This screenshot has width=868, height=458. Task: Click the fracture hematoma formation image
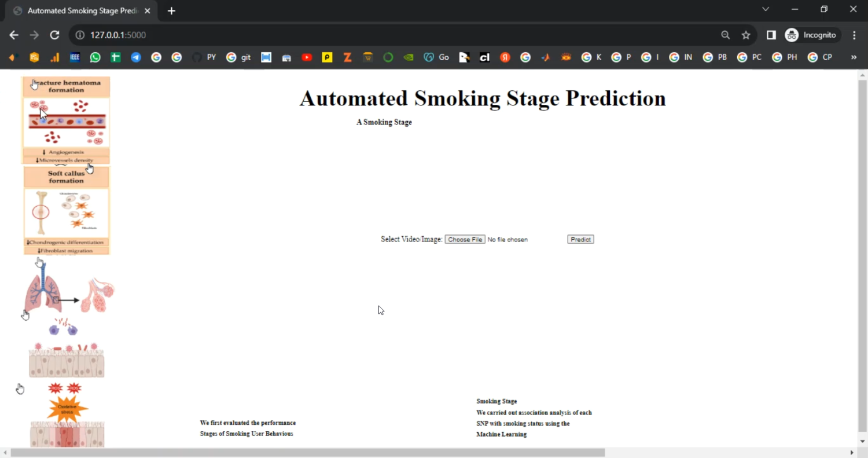point(66,120)
